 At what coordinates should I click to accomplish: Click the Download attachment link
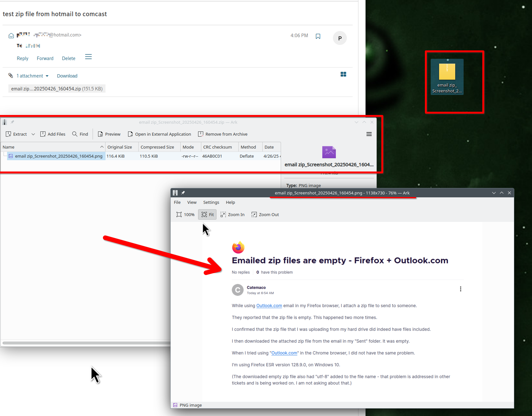67,76
